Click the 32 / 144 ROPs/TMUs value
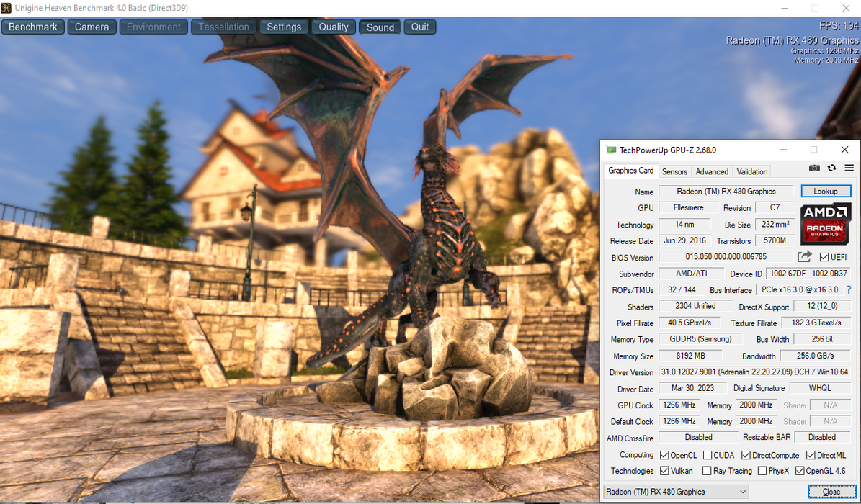861x504 pixels. click(x=682, y=289)
